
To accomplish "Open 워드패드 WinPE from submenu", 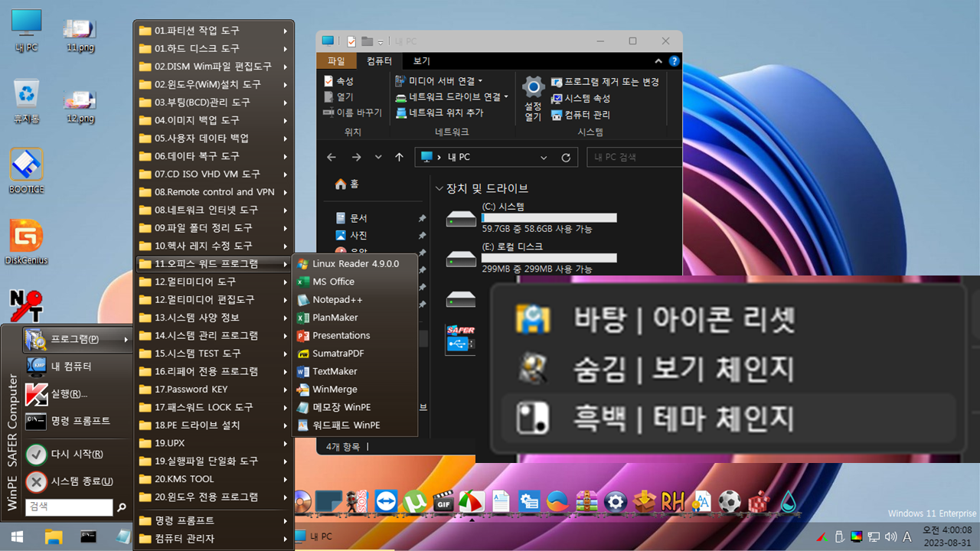I will pyautogui.click(x=355, y=425).
